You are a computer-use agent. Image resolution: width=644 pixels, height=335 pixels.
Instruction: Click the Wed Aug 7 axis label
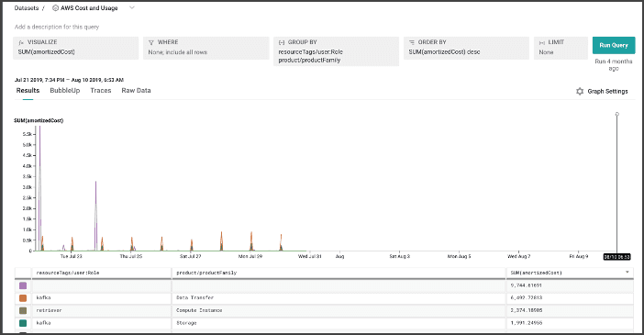click(x=518, y=256)
